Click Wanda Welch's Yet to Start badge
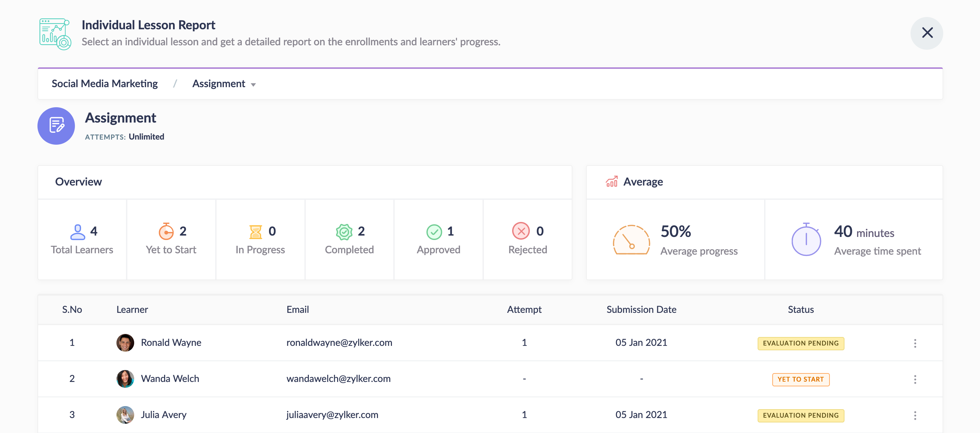Image resolution: width=980 pixels, height=433 pixels. coord(801,379)
